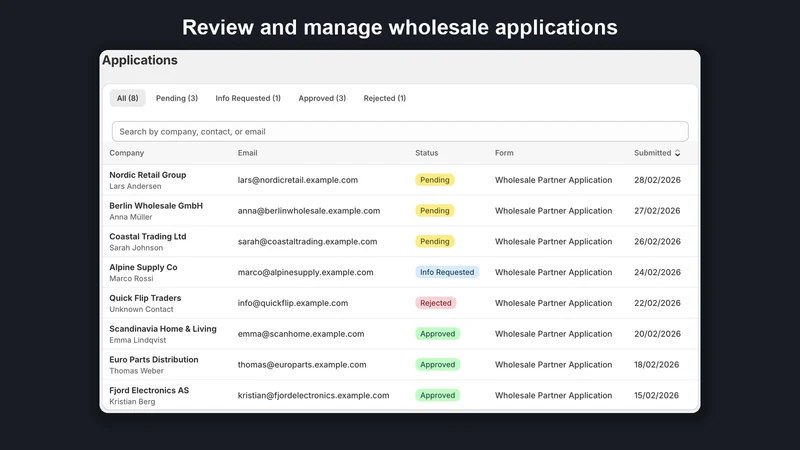Click marco@alpinesupply.example.com email
The width and height of the screenshot is (800, 450).
(x=305, y=272)
